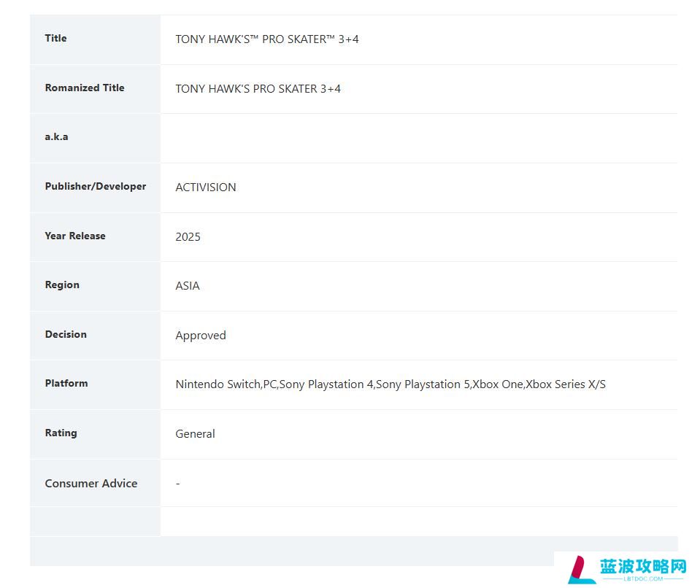Click the Publisher/Developer label

coord(96,187)
